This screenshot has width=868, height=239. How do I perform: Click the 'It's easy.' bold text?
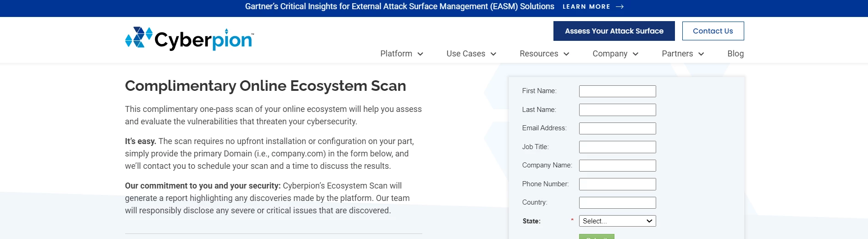point(140,141)
